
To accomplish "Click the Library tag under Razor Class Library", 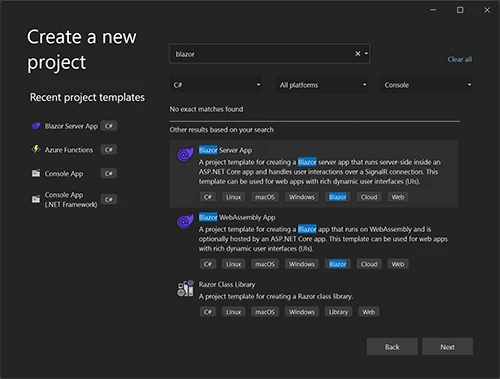I will click(338, 312).
